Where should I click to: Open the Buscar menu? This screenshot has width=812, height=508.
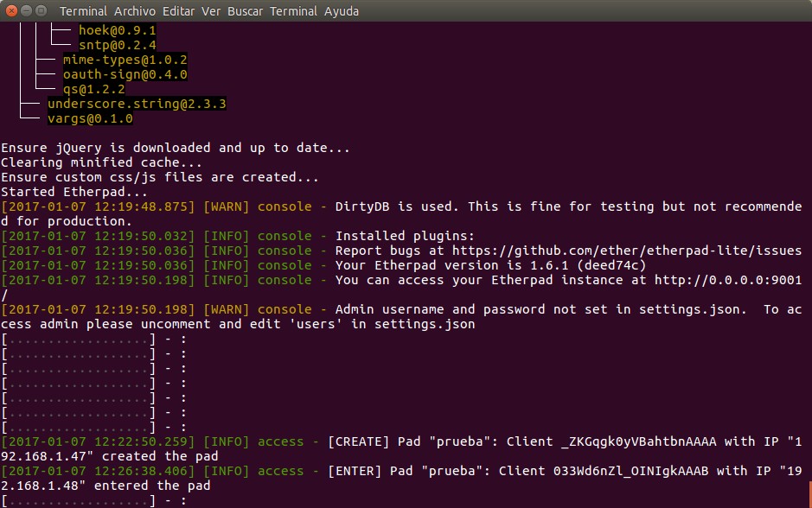point(245,11)
